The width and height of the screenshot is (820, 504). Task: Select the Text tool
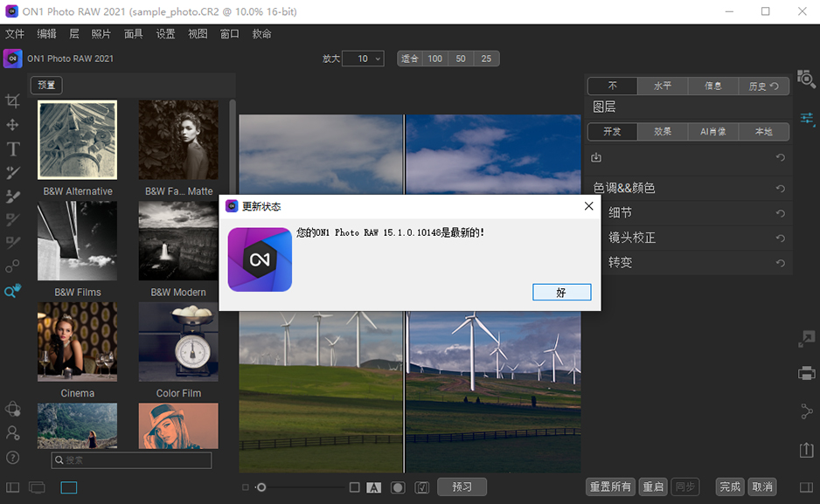(x=12, y=148)
